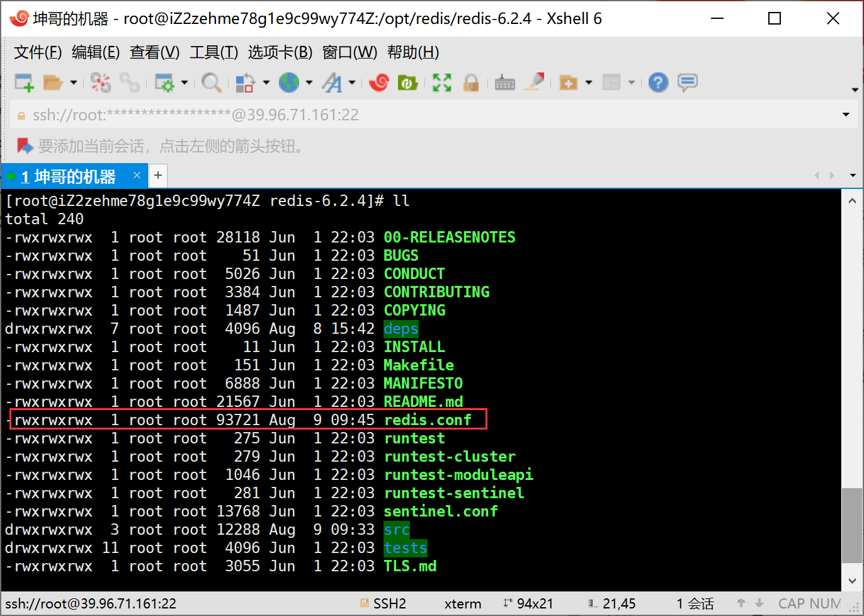Click the Makefile filename in the terminal
864x616 pixels.
pos(419,365)
